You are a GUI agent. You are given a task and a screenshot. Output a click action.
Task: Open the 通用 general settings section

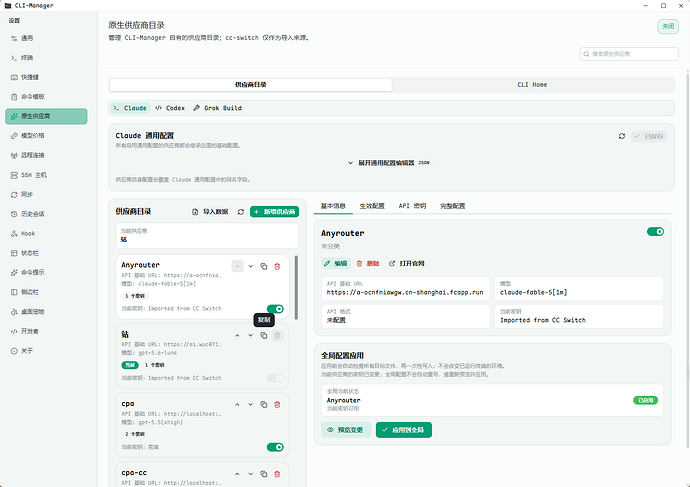pos(46,38)
